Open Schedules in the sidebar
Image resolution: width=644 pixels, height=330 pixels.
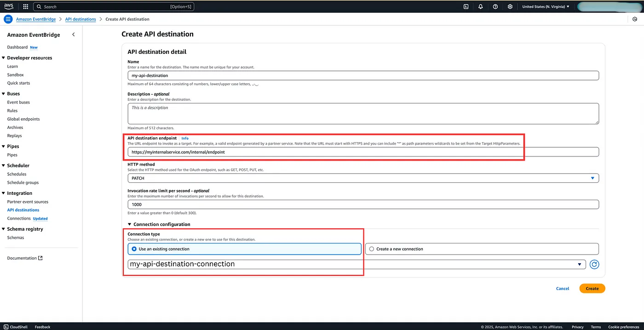pos(17,174)
